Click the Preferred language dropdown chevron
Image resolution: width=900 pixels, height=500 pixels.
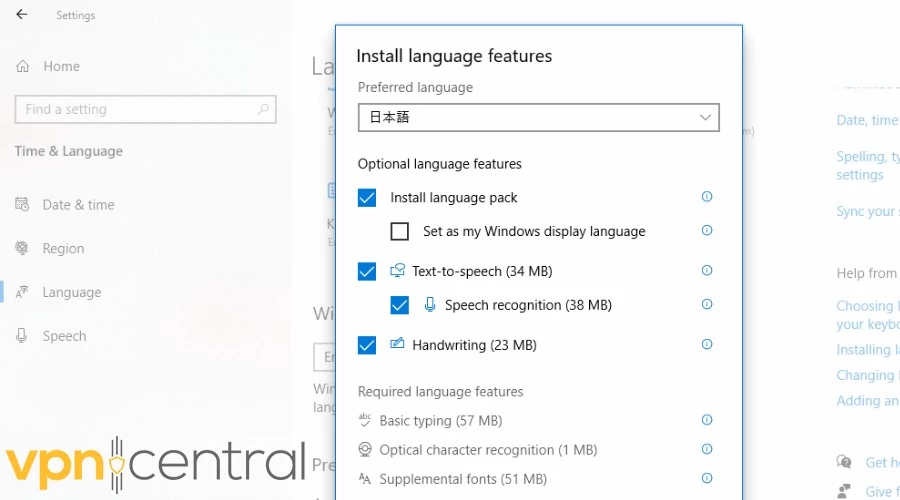[x=705, y=118]
